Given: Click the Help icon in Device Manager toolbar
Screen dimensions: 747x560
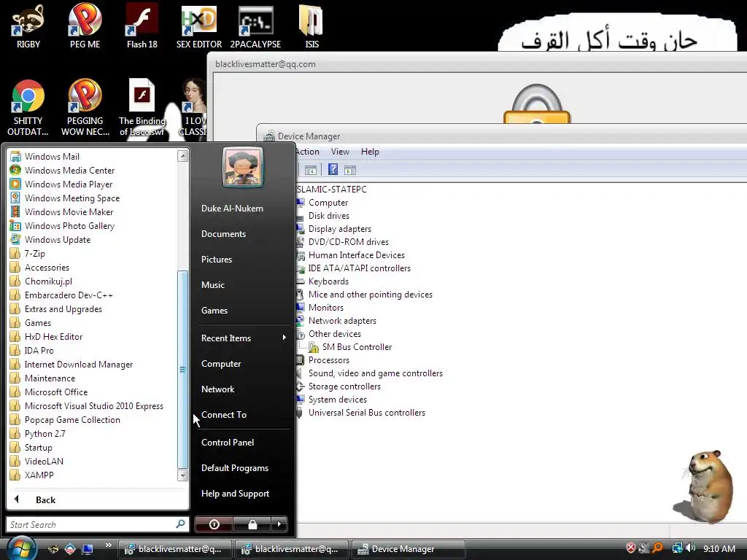Looking at the screenshot, I should coord(333,169).
